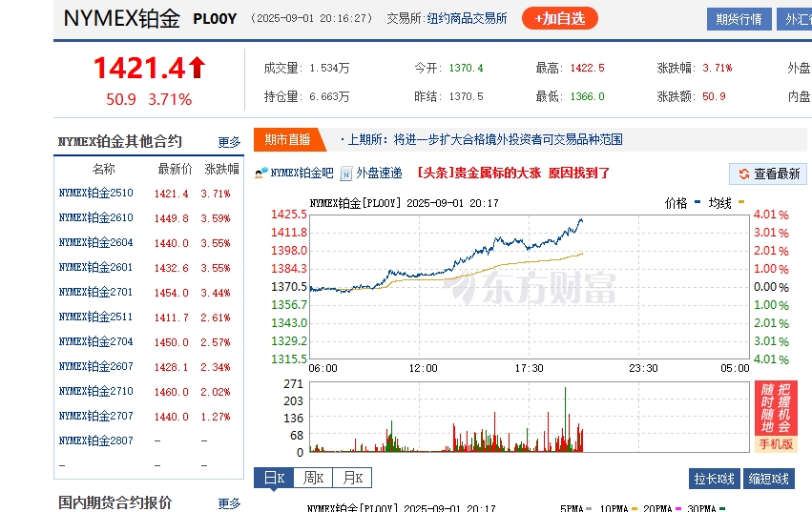Open 更多 link beside 国内期货合约报价
The height and width of the screenshot is (512, 812).
click(x=229, y=503)
